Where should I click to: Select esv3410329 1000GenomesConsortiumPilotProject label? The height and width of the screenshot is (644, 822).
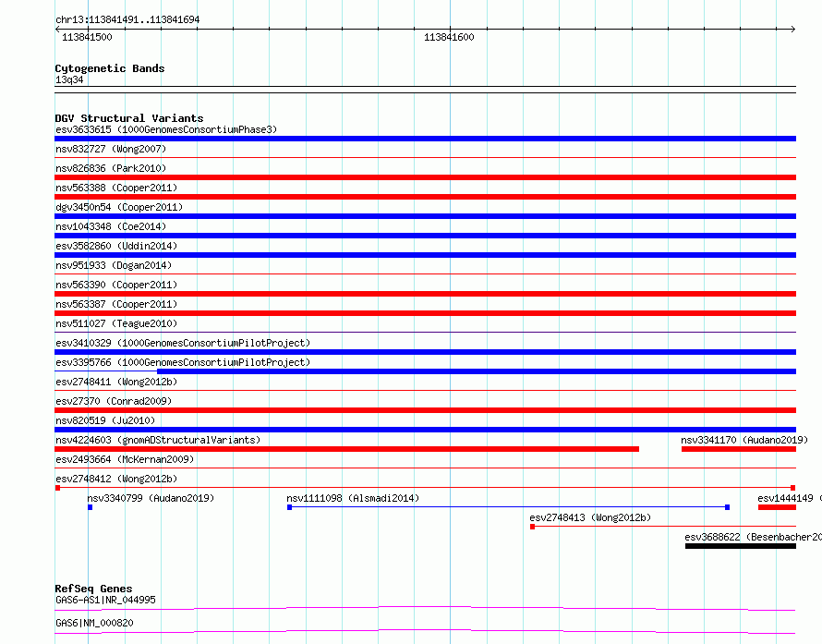click(183, 343)
